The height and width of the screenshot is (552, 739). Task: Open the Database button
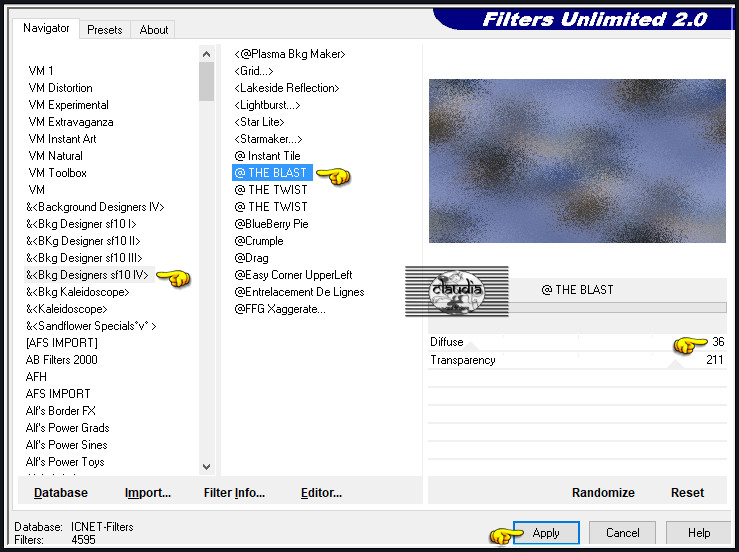61,493
